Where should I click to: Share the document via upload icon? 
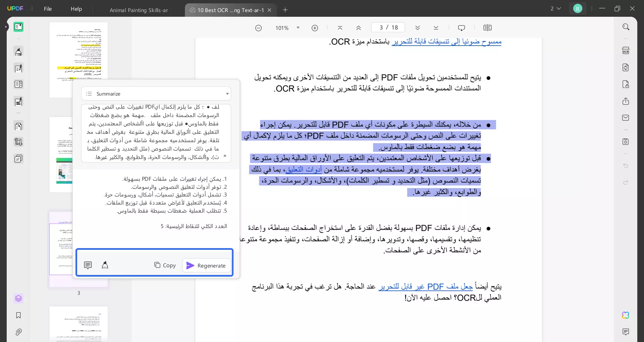pyautogui.click(x=626, y=101)
